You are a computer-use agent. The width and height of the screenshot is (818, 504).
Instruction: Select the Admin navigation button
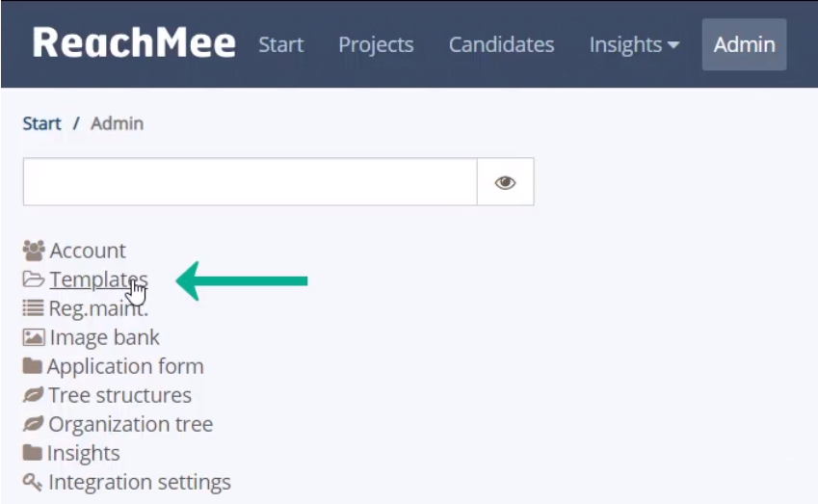tap(744, 45)
